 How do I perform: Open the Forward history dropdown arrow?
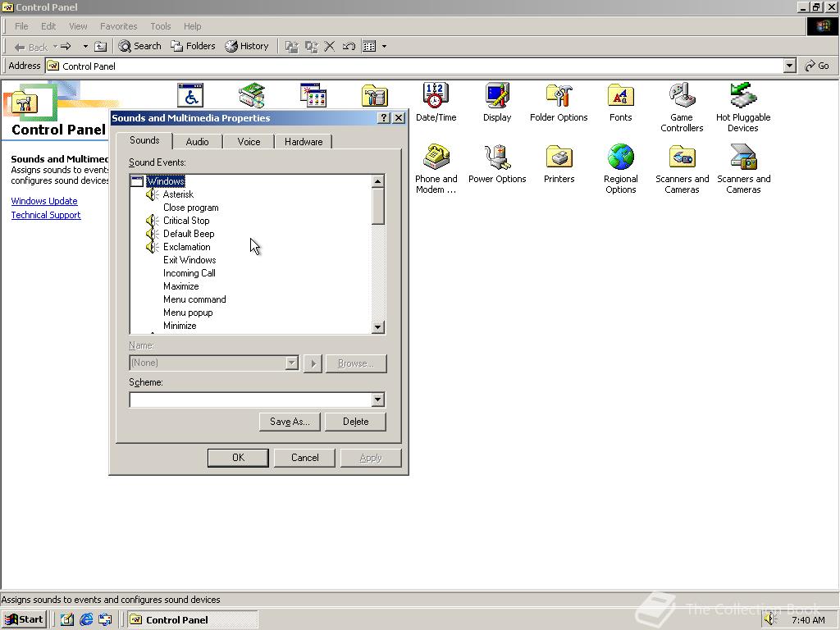pyautogui.click(x=85, y=47)
